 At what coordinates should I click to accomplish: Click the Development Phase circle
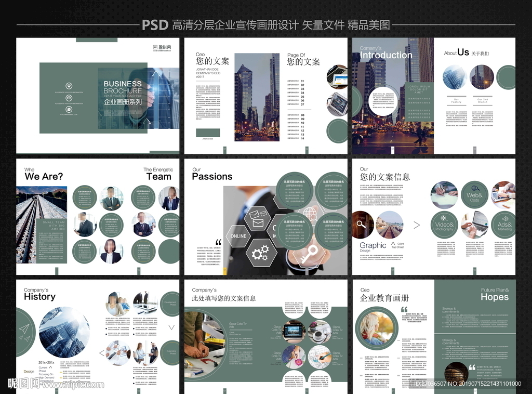[x=170, y=304]
